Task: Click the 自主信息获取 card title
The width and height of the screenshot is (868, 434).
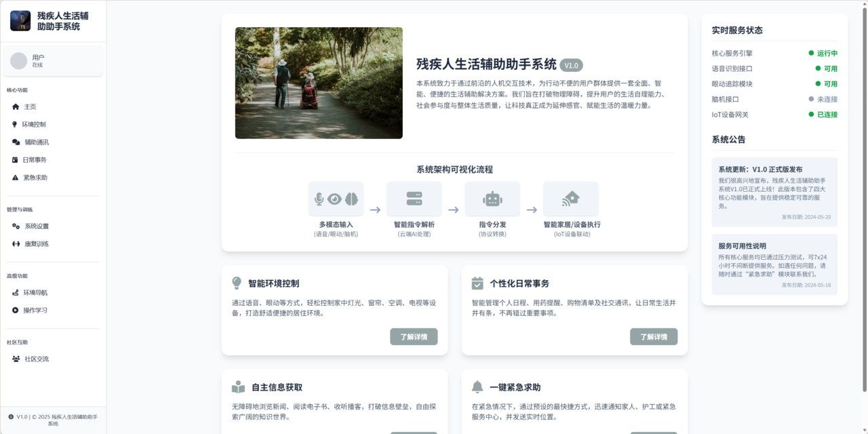Action: click(277, 388)
